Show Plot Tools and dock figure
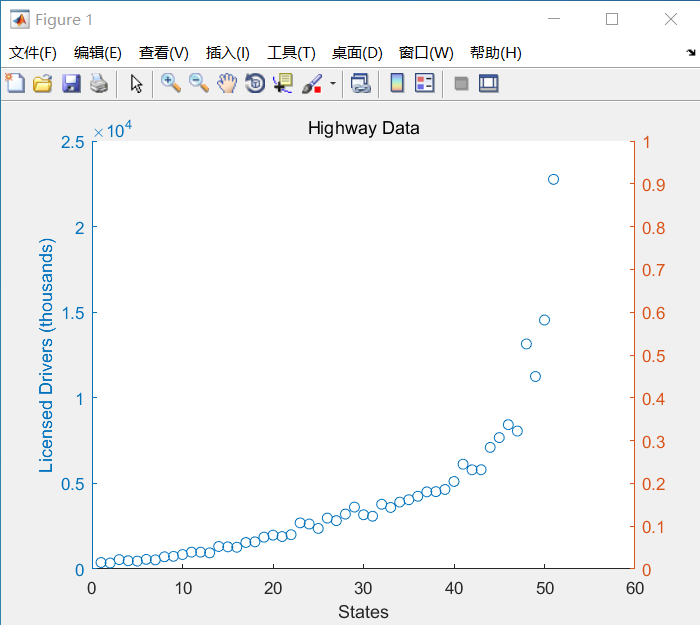 (x=489, y=83)
